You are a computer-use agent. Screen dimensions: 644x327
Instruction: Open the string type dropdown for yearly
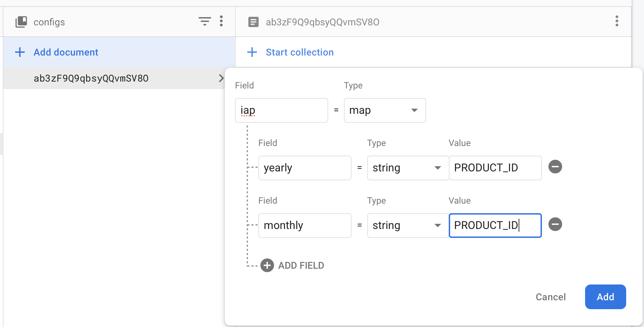pos(408,168)
